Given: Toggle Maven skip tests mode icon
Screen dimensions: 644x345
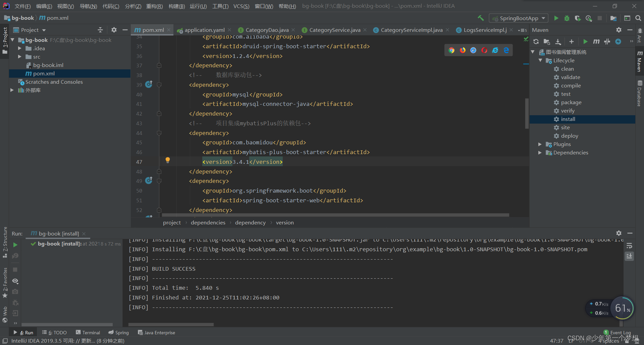Looking at the screenshot, I should pyautogui.click(x=607, y=42).
